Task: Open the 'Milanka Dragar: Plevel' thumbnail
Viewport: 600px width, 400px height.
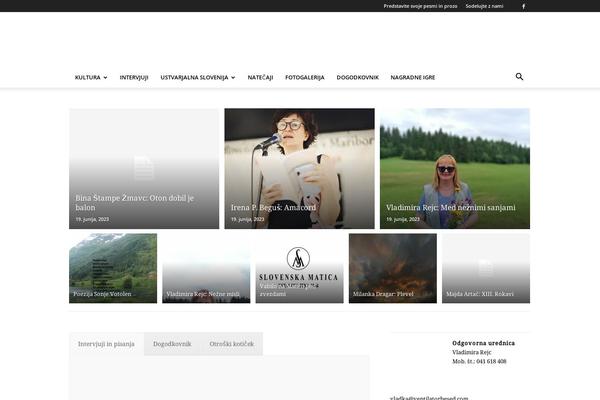Action: 393,268
